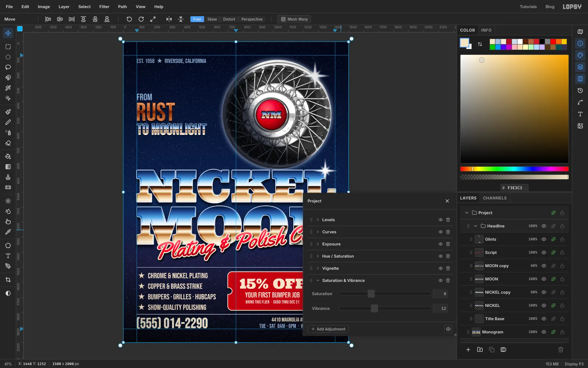Open the File menu
The image size is (588, 368).
9,7
